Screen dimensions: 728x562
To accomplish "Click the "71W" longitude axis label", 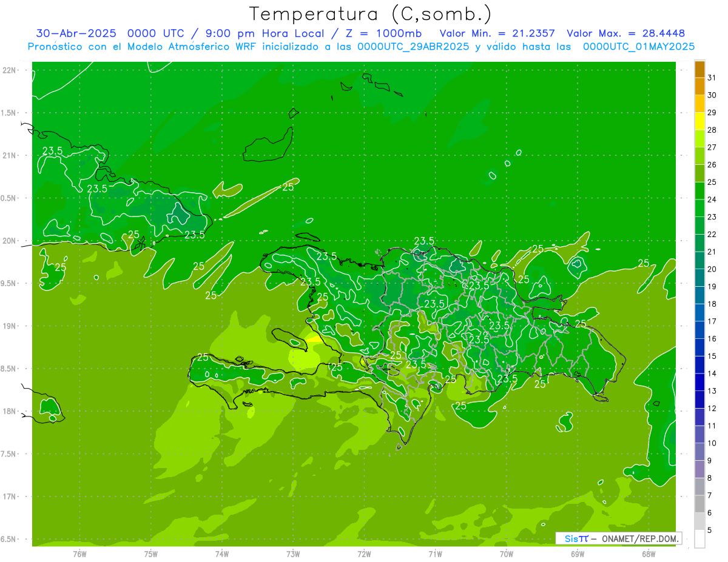I will point(435,554).
